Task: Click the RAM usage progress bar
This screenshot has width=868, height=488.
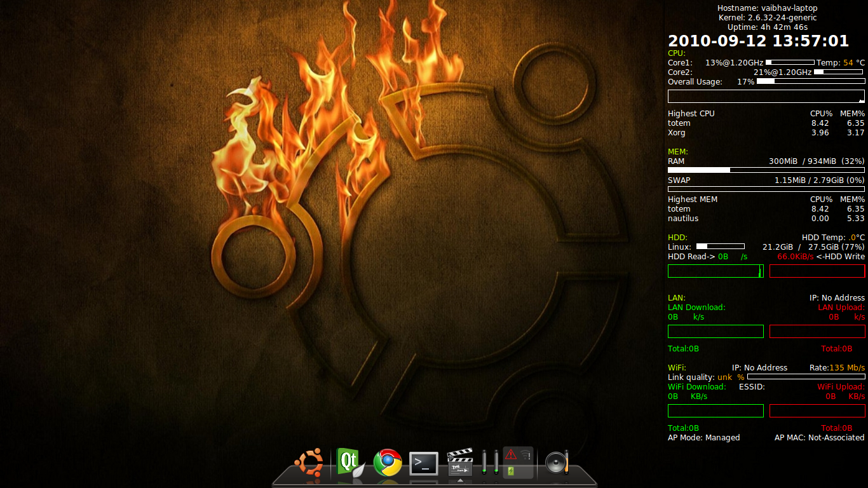Action: pyautogui.click(x=766, y=170)
